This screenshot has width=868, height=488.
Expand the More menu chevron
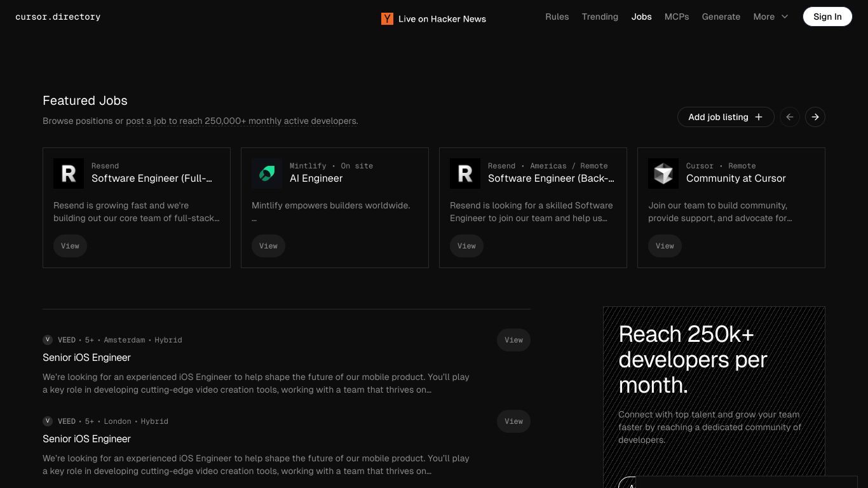pyautogui.click(x=785, y=17)
